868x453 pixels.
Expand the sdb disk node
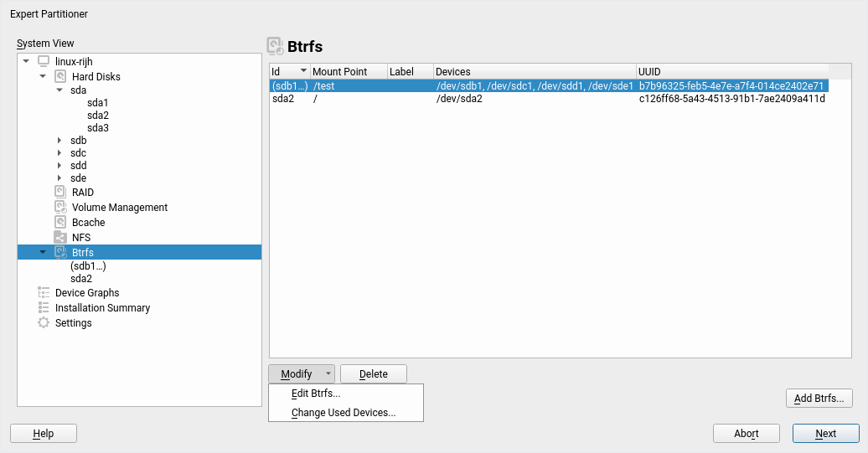59,141
